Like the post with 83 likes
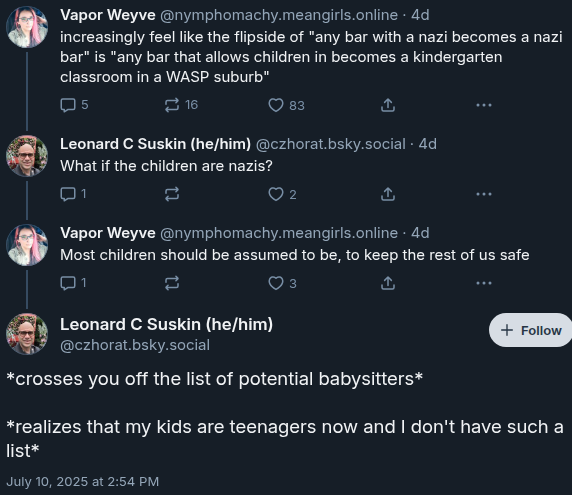This screenshot has width=572, height=495. (x=286, y=105)
